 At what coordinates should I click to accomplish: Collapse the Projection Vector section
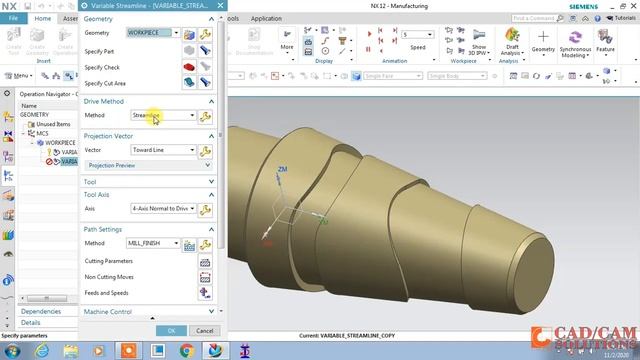211,136
